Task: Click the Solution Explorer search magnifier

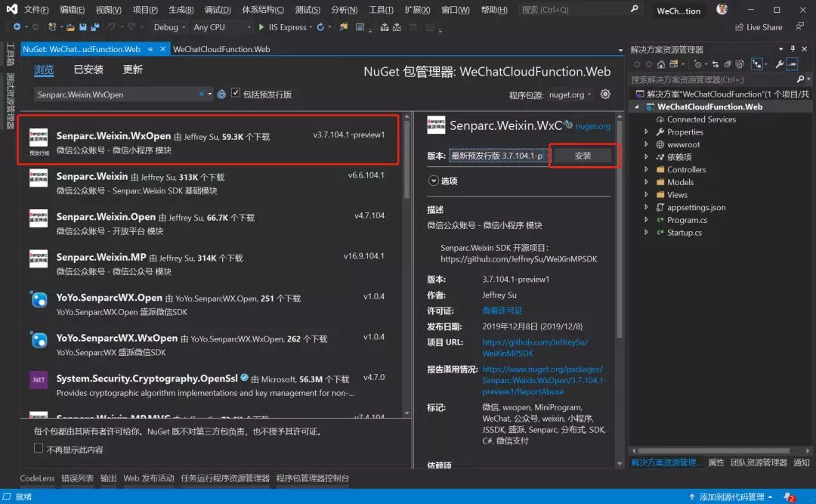Action: click(800, 79)
